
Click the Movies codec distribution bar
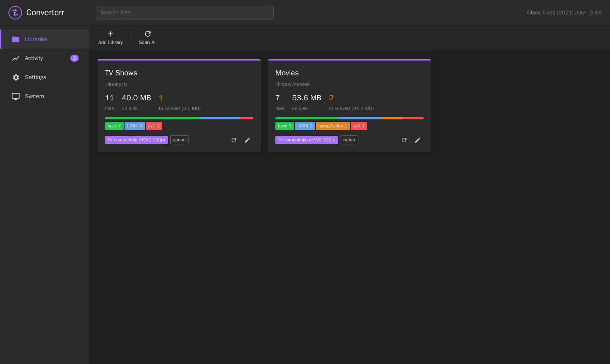pos(349,118)
